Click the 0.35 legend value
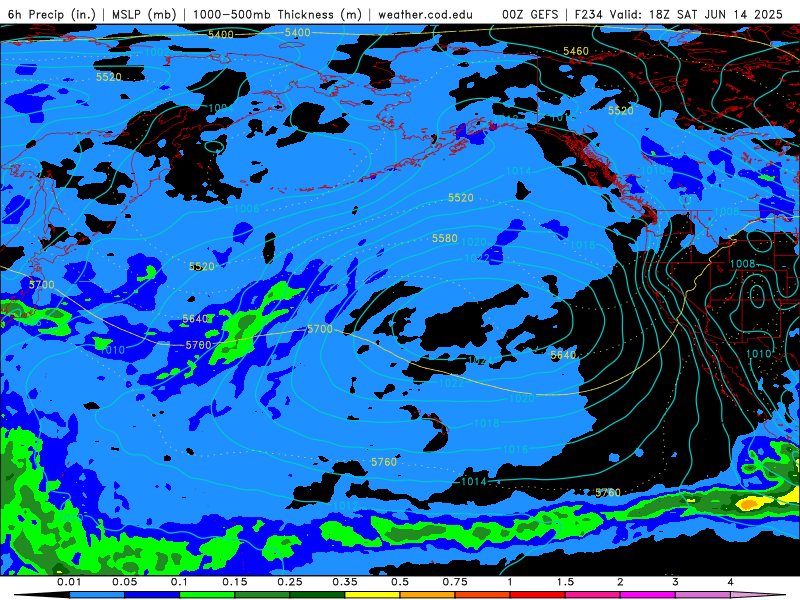The height and width of the screenshot is (600, 800). (x=345, y=582)
